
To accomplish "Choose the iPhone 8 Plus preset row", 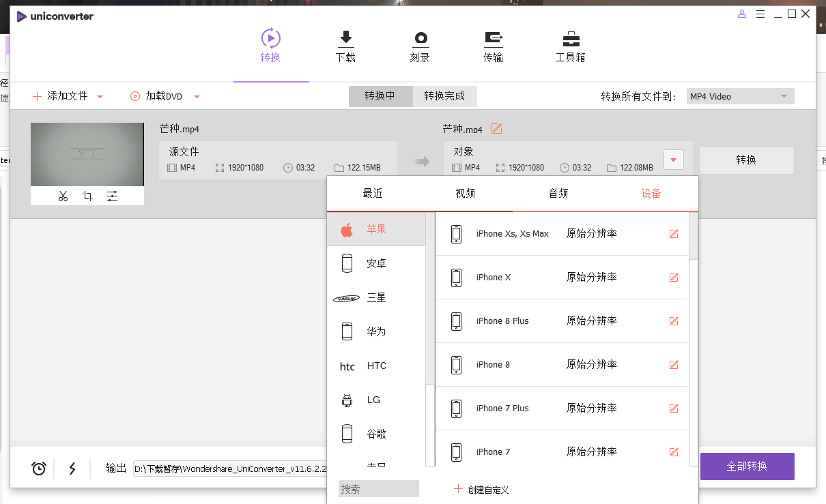I will pos(562,321).
